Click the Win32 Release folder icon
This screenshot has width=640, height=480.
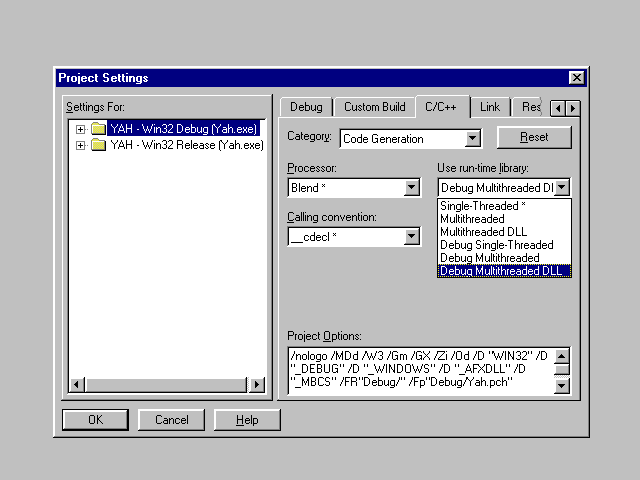(98, 145)
